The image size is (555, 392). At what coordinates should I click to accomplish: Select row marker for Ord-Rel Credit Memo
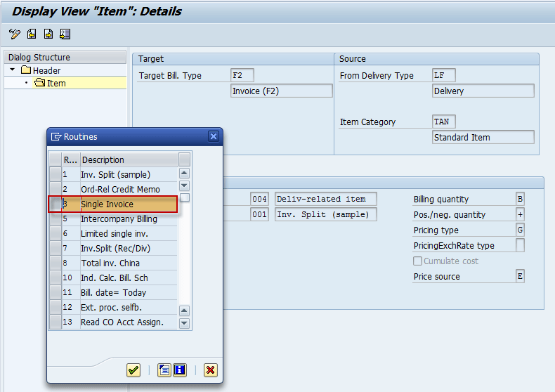(55, 189)
